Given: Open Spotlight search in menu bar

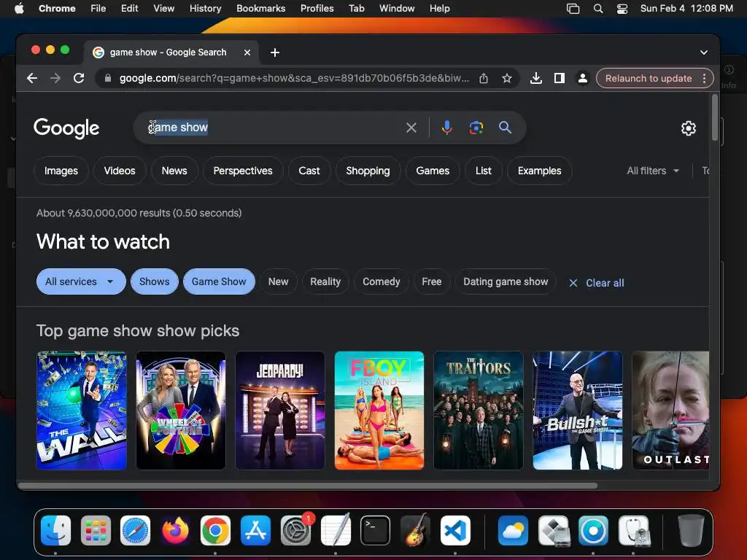Looking at the screenshot, I should (598, 9).
